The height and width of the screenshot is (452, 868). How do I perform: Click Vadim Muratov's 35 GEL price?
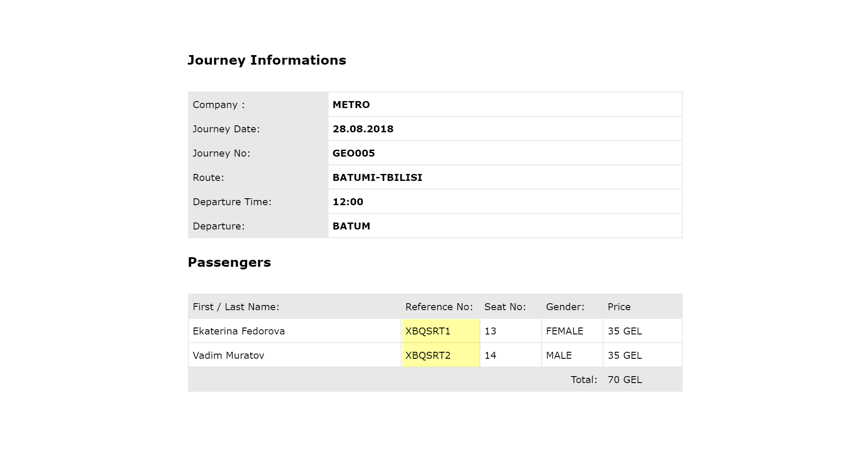625,355
